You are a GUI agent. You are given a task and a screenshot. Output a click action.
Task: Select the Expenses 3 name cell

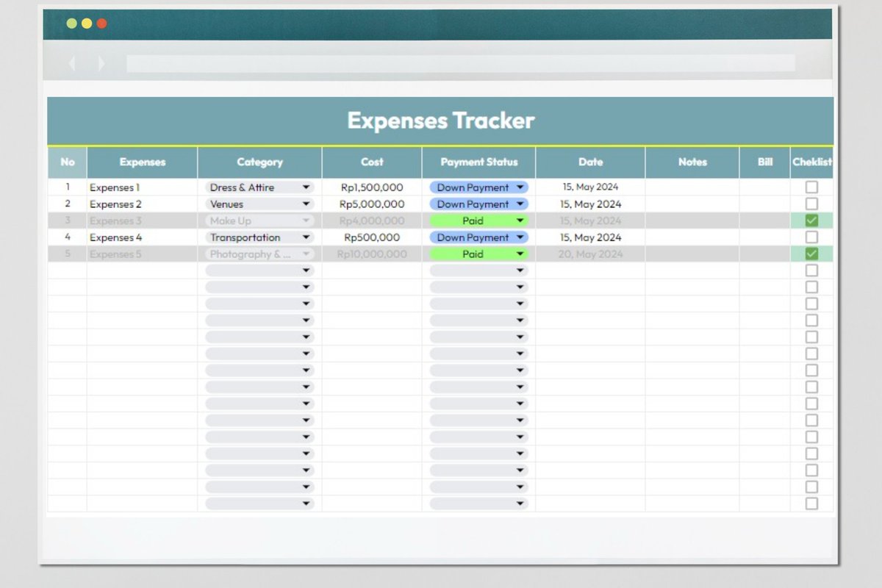pos(142,220)
